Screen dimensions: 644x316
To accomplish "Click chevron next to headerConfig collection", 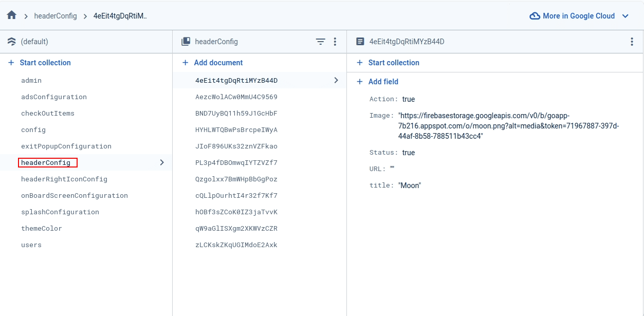I will click(x=162, y=162).
